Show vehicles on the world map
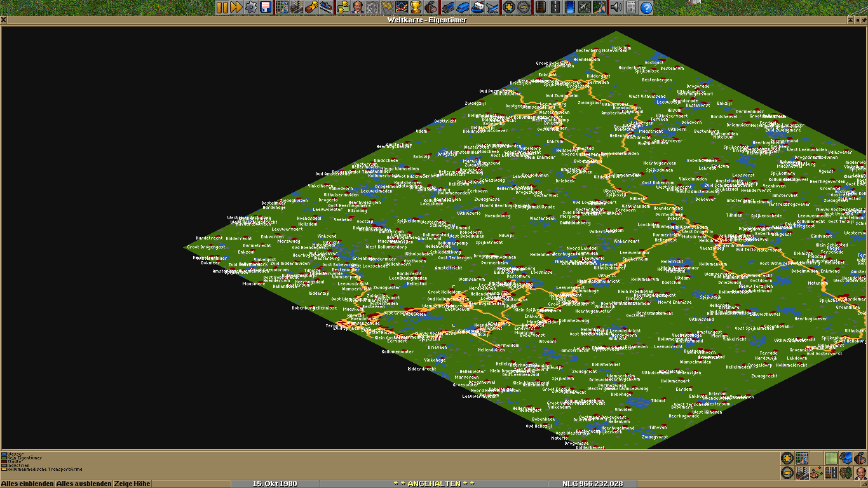This screenshot has width=868, height=488. pyautogui.click(x=846, y=458)
